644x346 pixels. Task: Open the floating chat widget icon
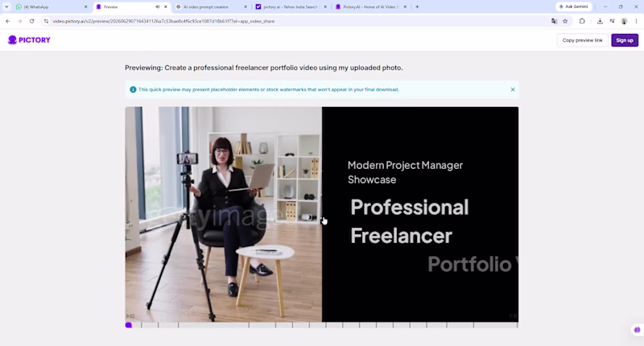637,330
